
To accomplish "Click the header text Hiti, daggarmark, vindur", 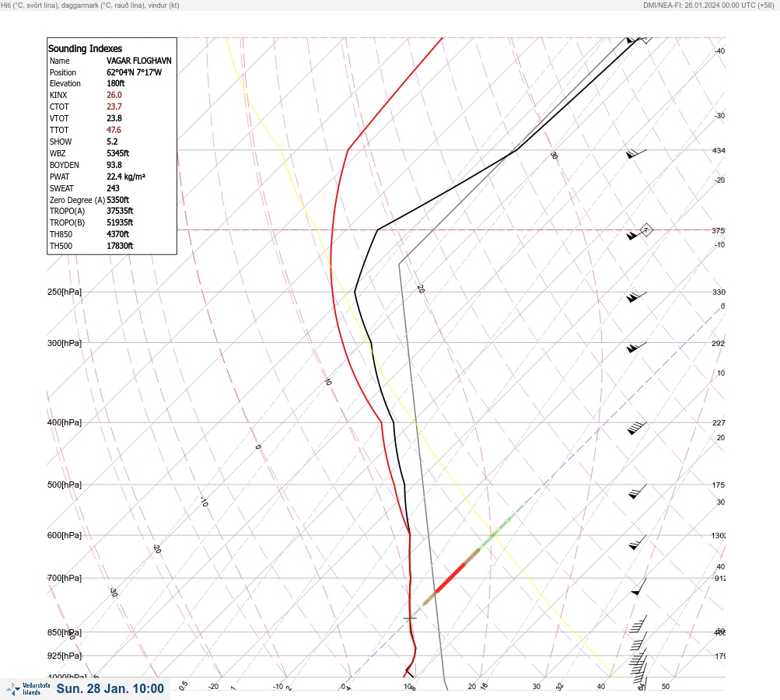I will point(90,5).
